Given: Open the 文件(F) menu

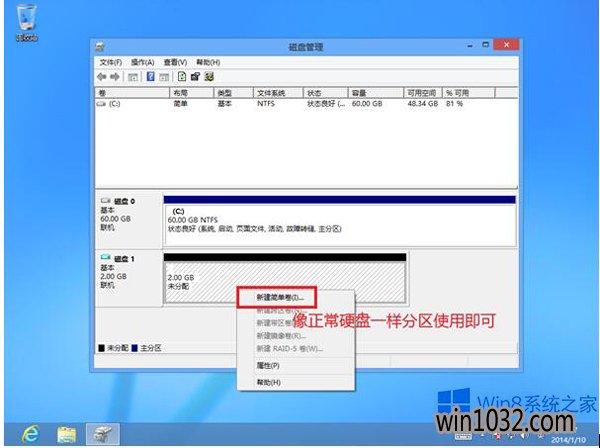Looking at the screenshot, I should click(111, 62).
